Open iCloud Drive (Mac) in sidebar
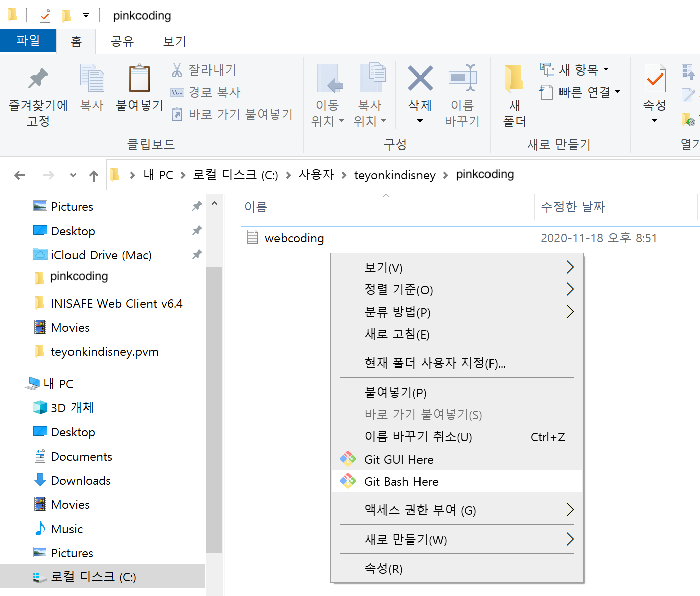Screen dimensions: 700x596 pyautogui.click(x=101, y=255)
